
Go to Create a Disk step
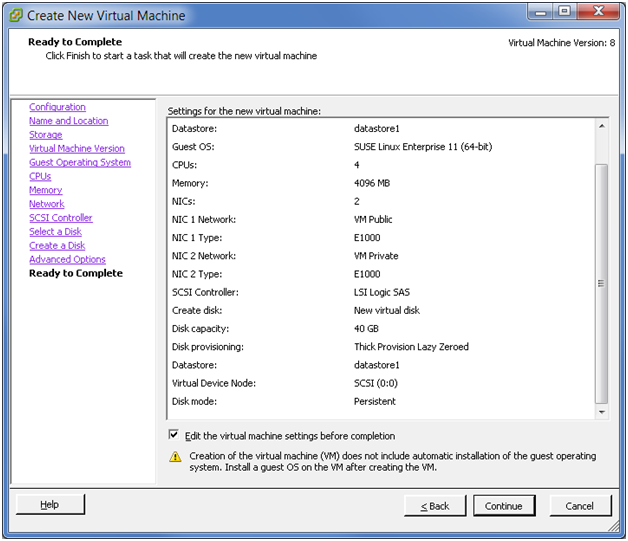[57, 245]
